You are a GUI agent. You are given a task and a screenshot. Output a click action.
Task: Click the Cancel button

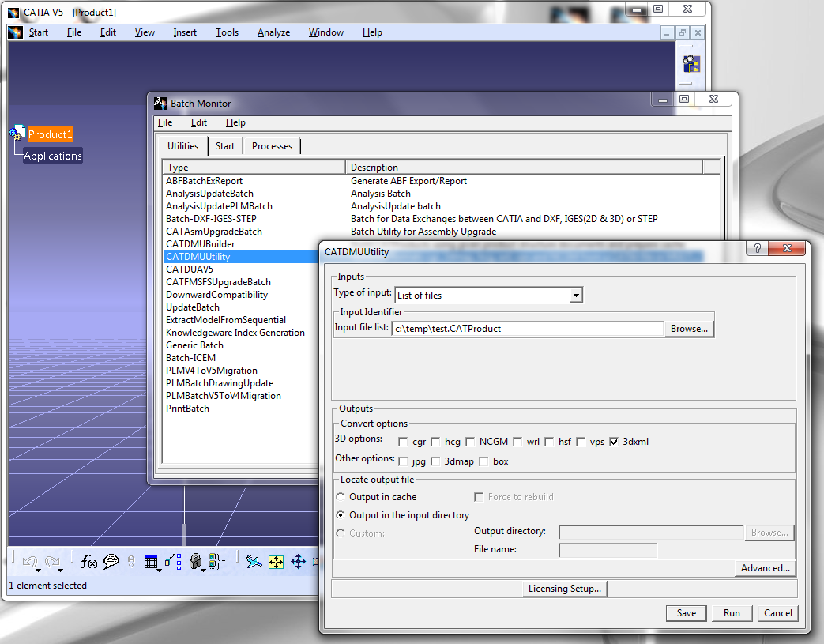[777, 613]
